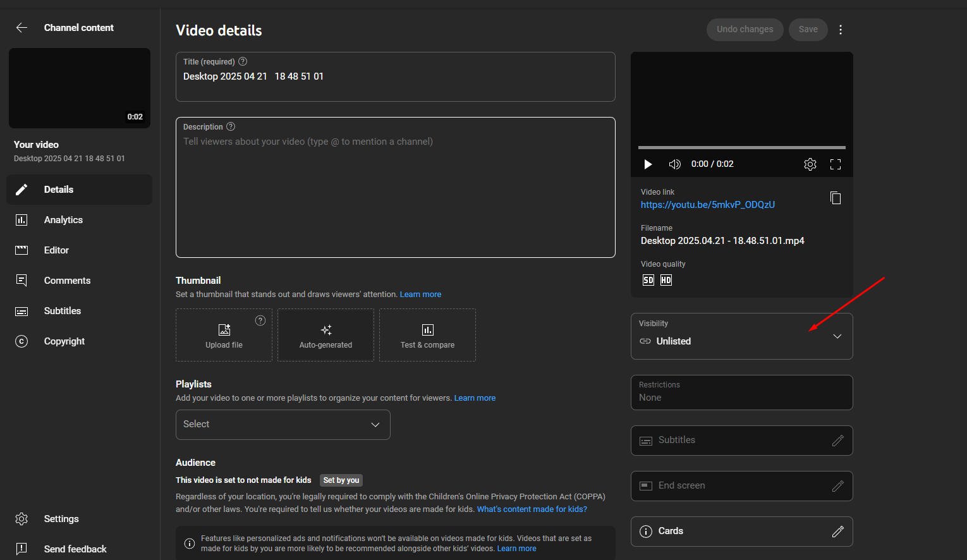Open the Playlists Select dropdown
This screenshot has height=560, width=967.
(x=283, y=425)
